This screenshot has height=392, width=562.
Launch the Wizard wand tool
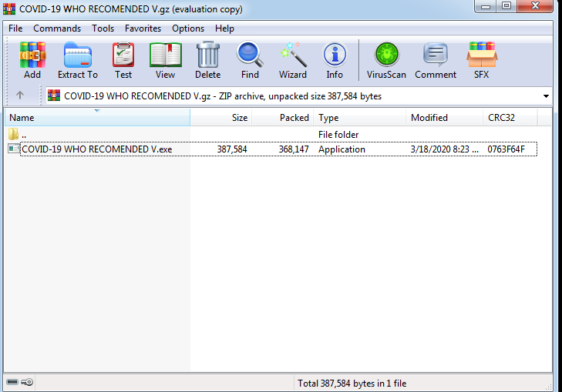(x=294, y=55)
